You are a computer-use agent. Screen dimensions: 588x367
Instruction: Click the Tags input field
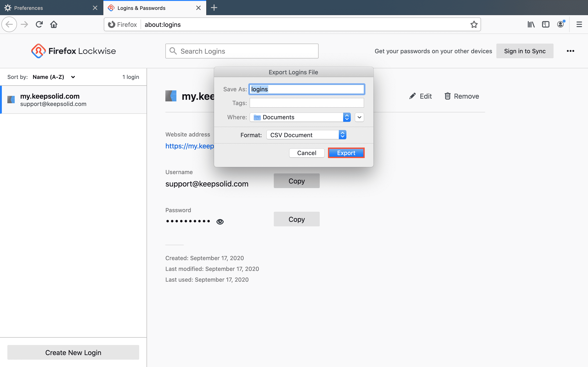click(x=307, y=103)
